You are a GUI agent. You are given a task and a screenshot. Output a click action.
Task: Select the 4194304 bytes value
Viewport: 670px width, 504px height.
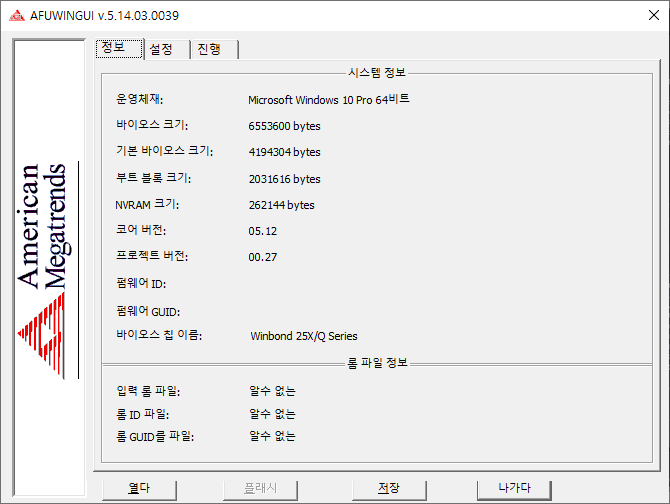(284, 152)
